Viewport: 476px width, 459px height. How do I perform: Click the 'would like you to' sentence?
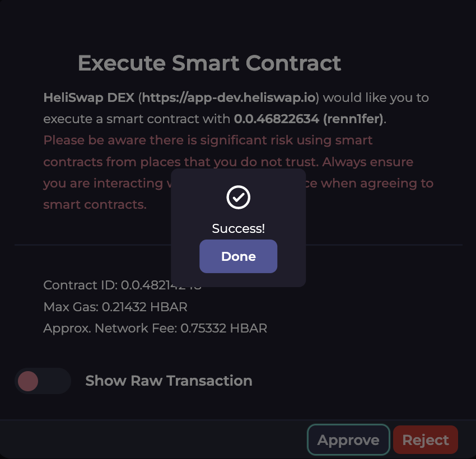[376, 97]
